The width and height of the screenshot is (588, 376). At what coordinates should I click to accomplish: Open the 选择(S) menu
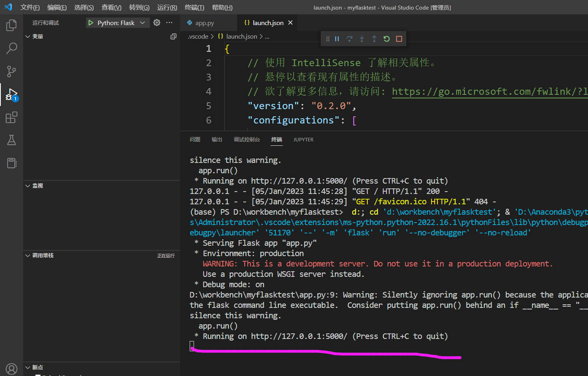(84, 8)
